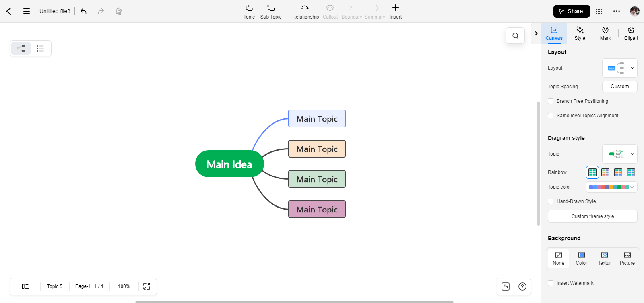This screenshot has width=644, height=303.
Task: Select the orange Main Topic node
Action: [x=317, y=149]
